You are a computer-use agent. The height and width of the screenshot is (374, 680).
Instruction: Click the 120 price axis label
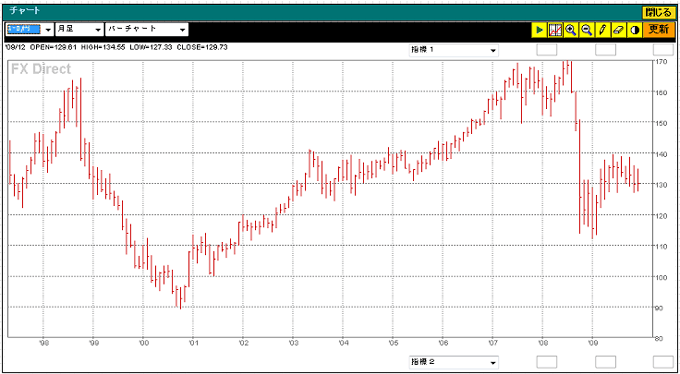tap(662, 216)
